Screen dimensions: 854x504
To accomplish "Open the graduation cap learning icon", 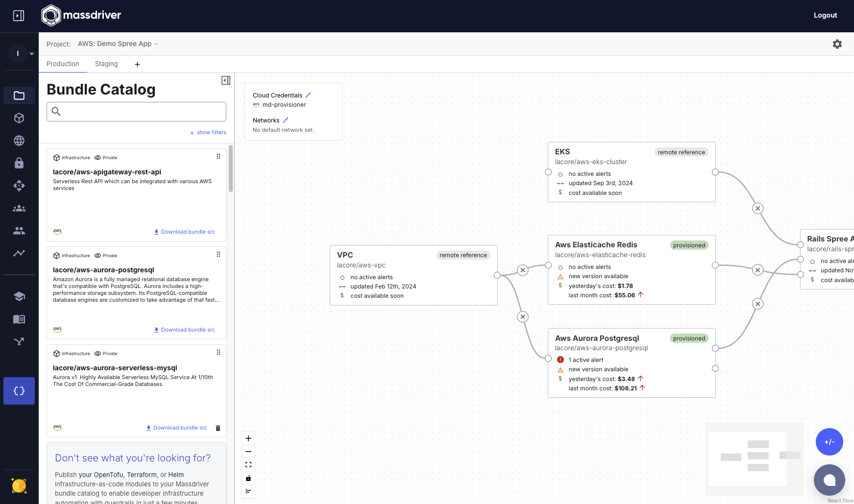I will (x=19, y=296).
